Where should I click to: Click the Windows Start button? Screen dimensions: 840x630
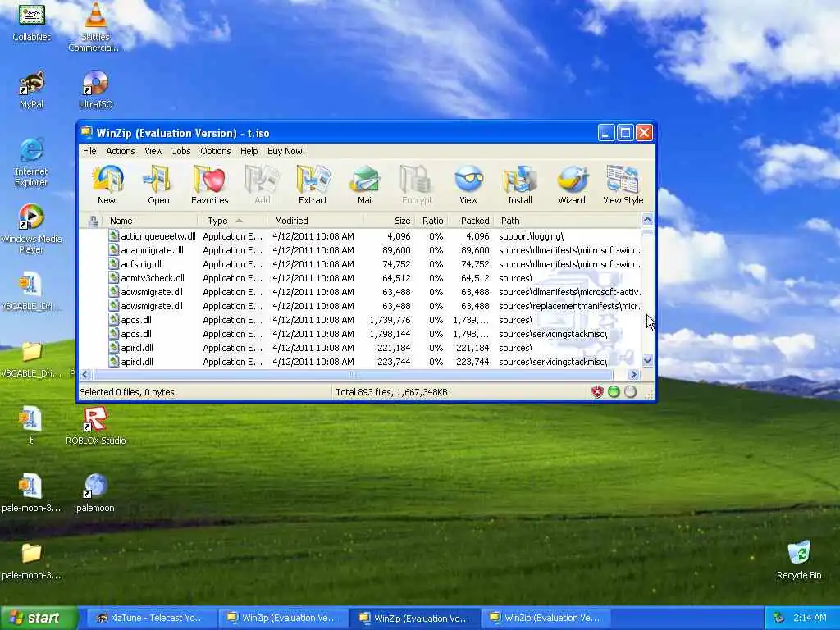click(39, 618)
